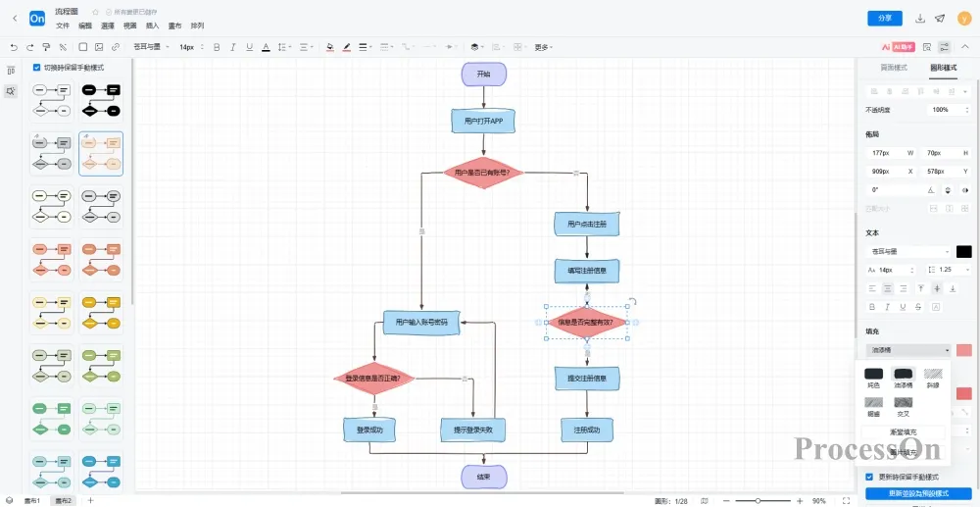Select the 用户点击注册 flowchart node
The image size is (980, 507).
587,224
